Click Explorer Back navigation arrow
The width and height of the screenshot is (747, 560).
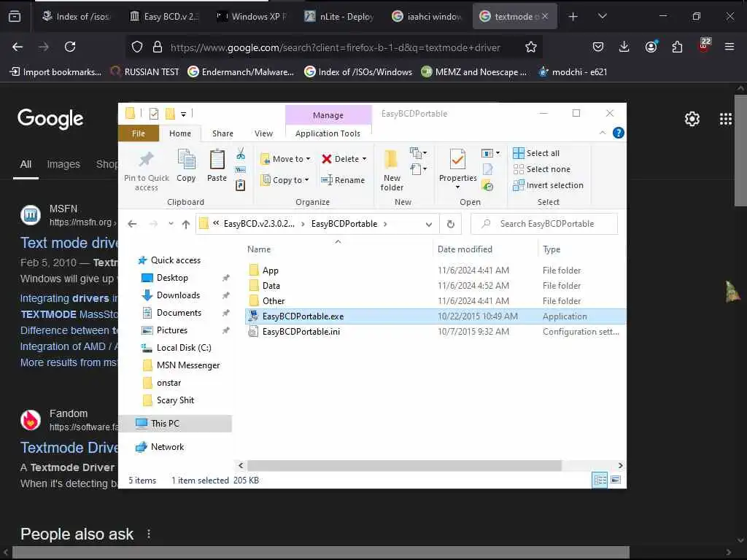coord(133,224)
